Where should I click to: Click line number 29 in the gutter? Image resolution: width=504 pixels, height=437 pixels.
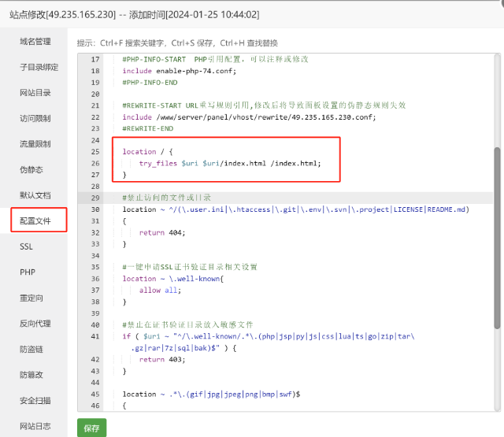95,198
